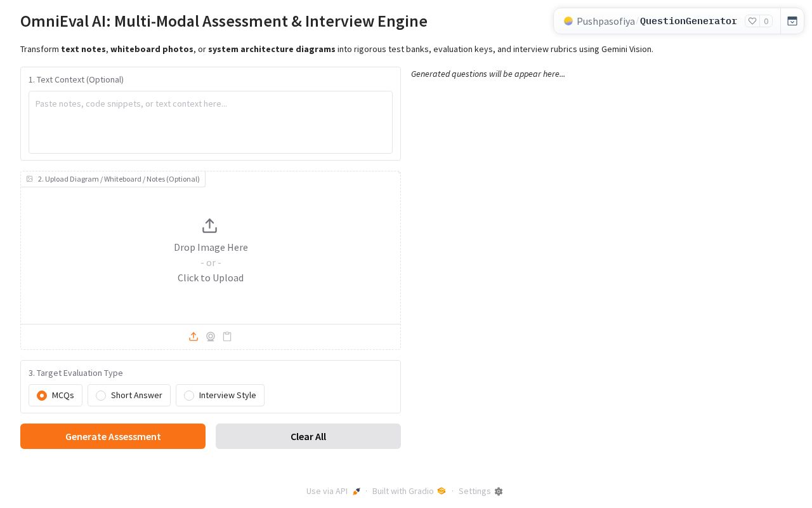Open the Pushpasofiya profile link
The width and height of the screenshot is (812, 508).
point(606,21)
